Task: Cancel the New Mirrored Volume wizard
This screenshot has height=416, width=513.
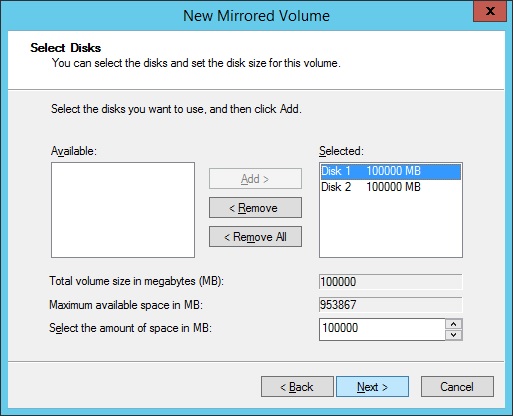Action: (x=457, y=387)
